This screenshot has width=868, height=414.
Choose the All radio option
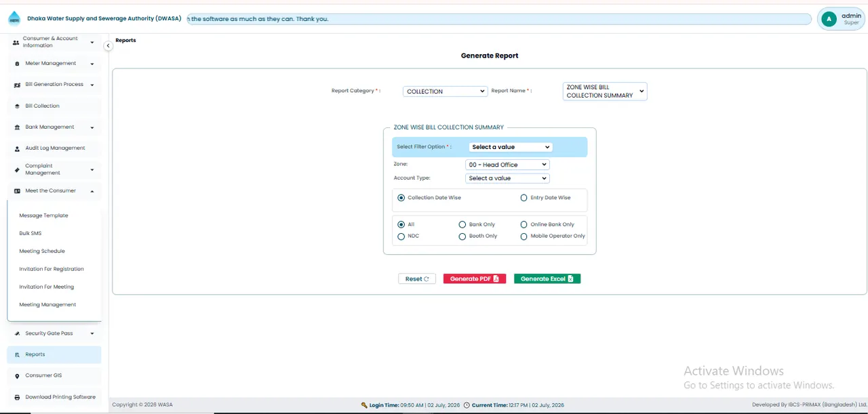[x=401, y=224]
